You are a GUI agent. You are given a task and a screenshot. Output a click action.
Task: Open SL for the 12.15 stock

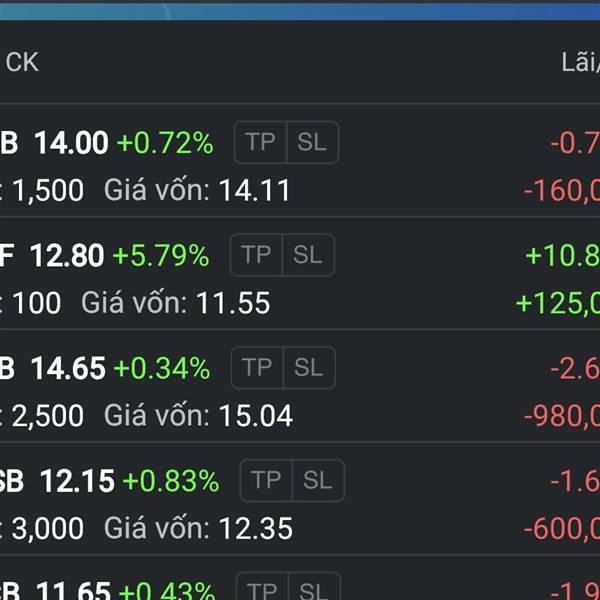coord(318,481)
